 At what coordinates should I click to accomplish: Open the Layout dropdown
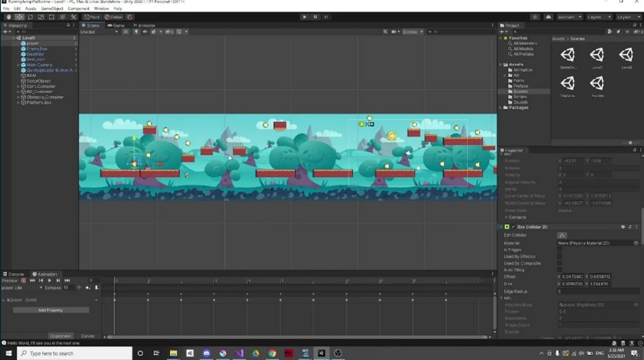pyautogui.click(x=628, y=17)
